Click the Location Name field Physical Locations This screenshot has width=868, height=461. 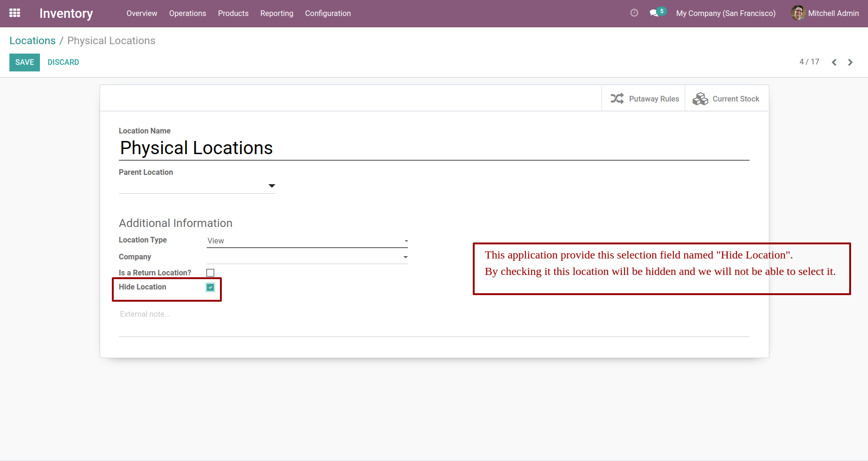[434, 148]
